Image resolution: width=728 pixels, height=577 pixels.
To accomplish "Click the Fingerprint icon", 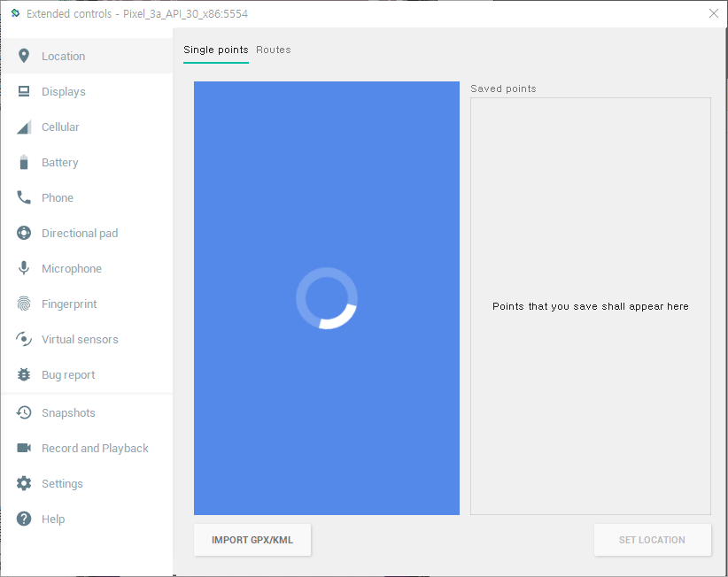I will point(24,304).
